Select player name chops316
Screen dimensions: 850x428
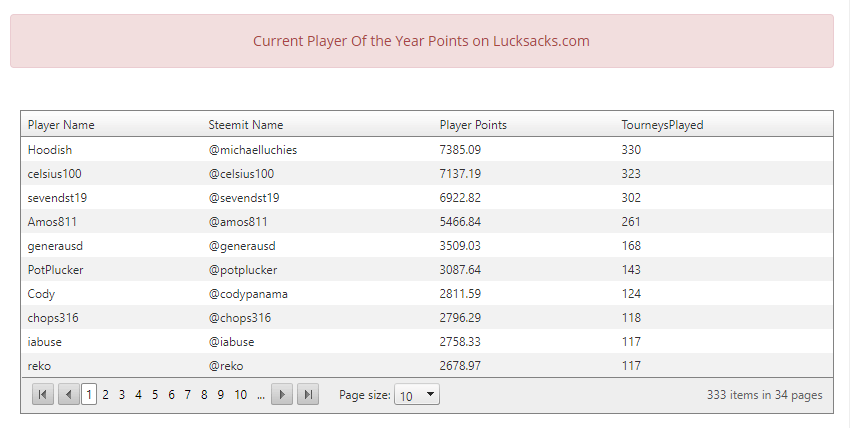click(53, 318)
